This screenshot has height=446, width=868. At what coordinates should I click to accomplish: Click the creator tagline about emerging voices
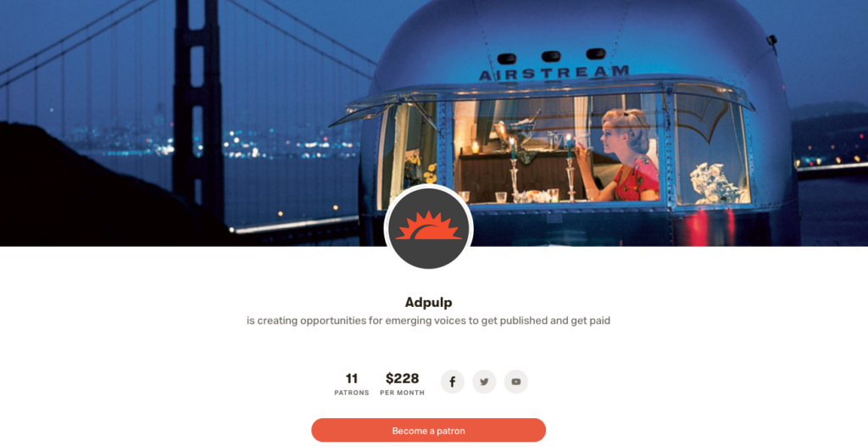click(428, 321)
